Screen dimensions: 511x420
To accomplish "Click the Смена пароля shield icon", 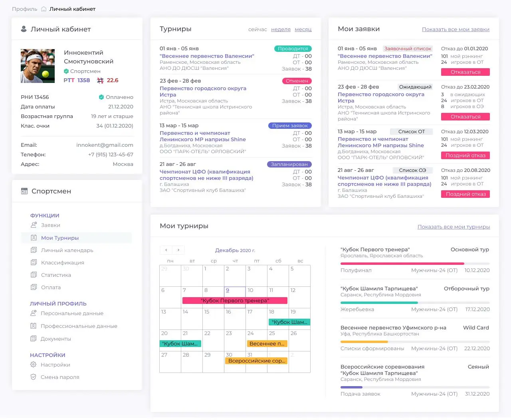I will point(34,377).
